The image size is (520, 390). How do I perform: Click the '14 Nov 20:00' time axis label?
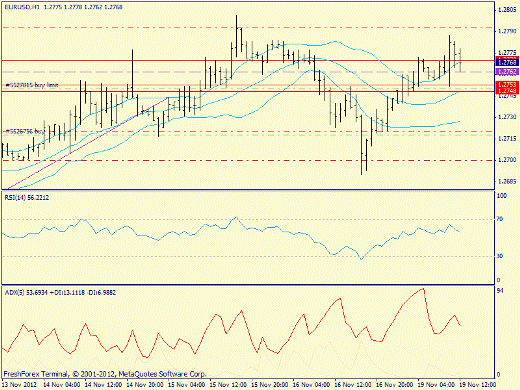pos(145,384)
